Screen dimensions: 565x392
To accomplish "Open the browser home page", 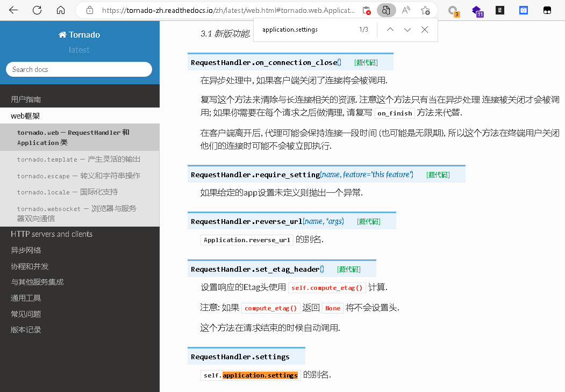I will tap(61, 10).
